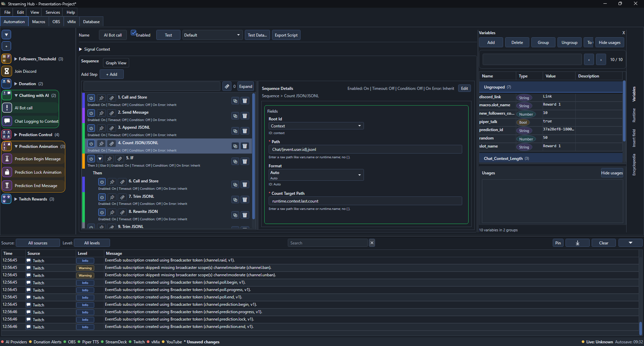The height and width of the screenshot is (346, 644).
Task: Open the Root Id Context dropdown
Action: tap(316, 126)
